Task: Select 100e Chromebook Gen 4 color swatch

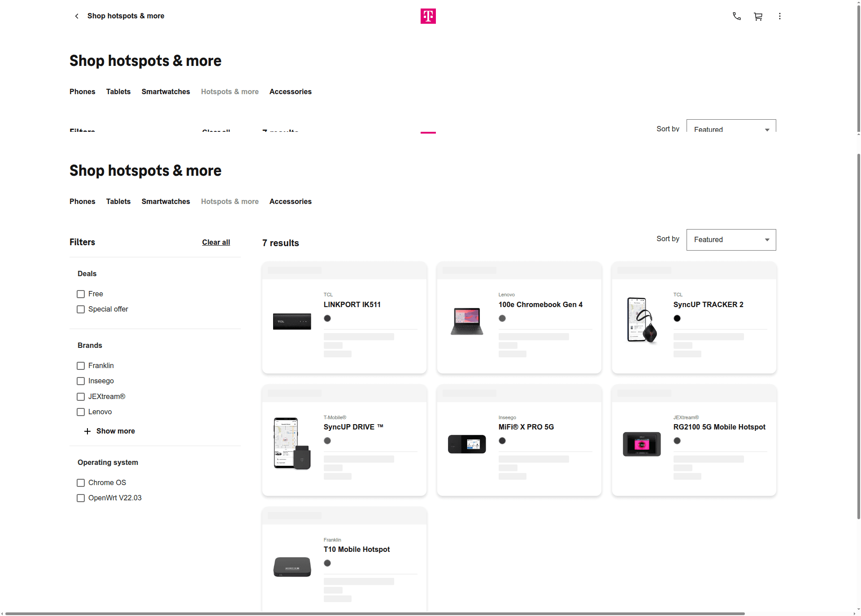Action: pyautogui.click(x=502, y=318)
